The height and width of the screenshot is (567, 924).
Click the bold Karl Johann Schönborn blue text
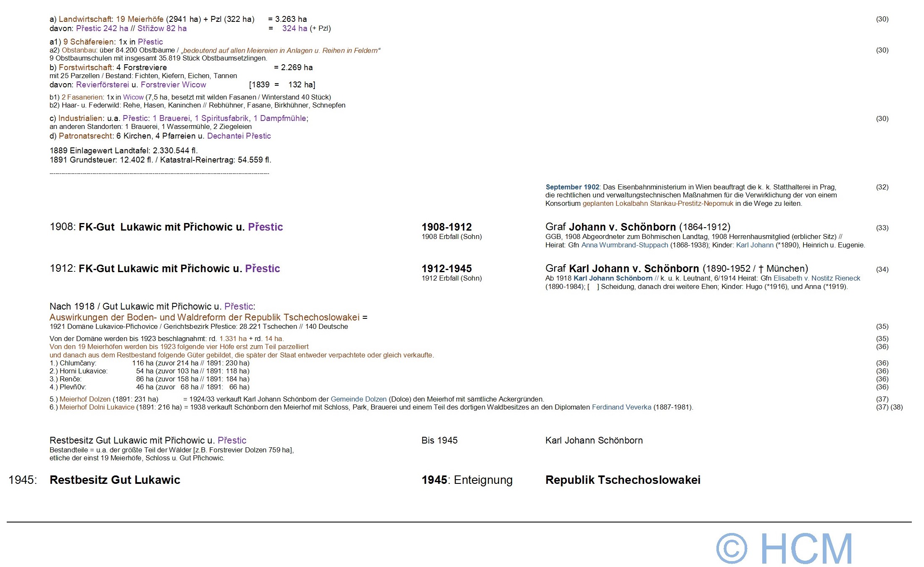click(x=613, y=278)
